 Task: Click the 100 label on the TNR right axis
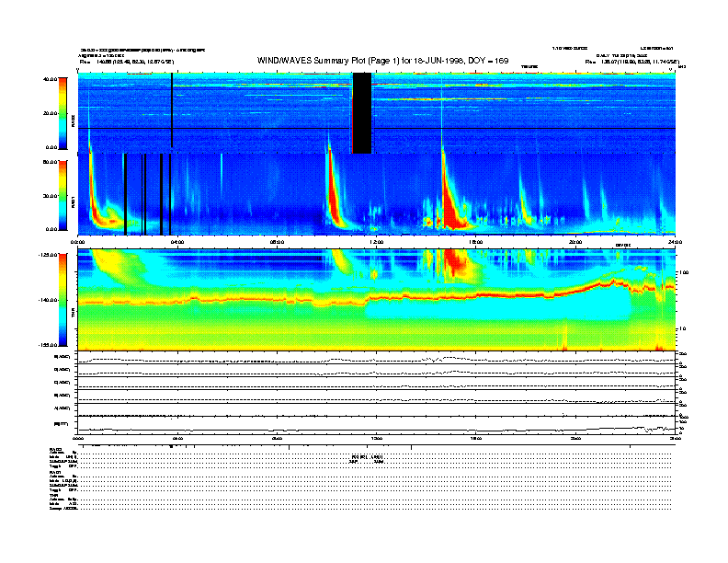685,272
